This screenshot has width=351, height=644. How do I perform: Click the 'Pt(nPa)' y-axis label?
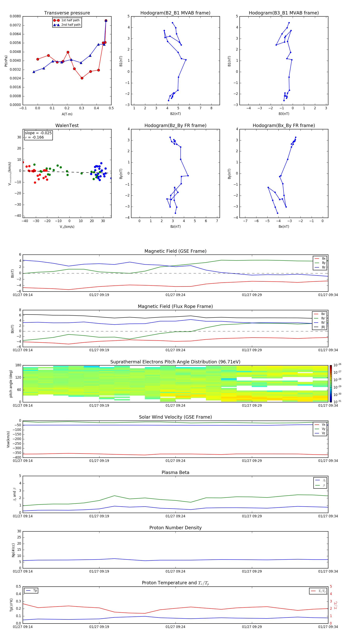tap(6, 61)
